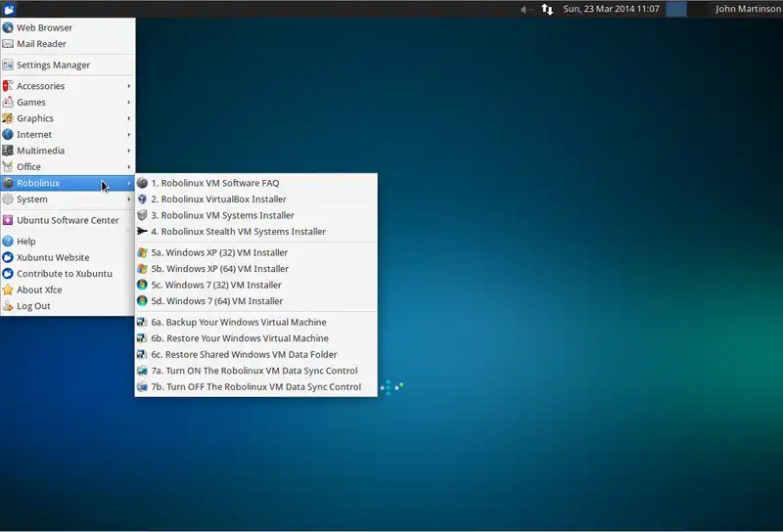
Task: Click the Windows XP (32) VM Installer icon
Action: pos(143,252)
